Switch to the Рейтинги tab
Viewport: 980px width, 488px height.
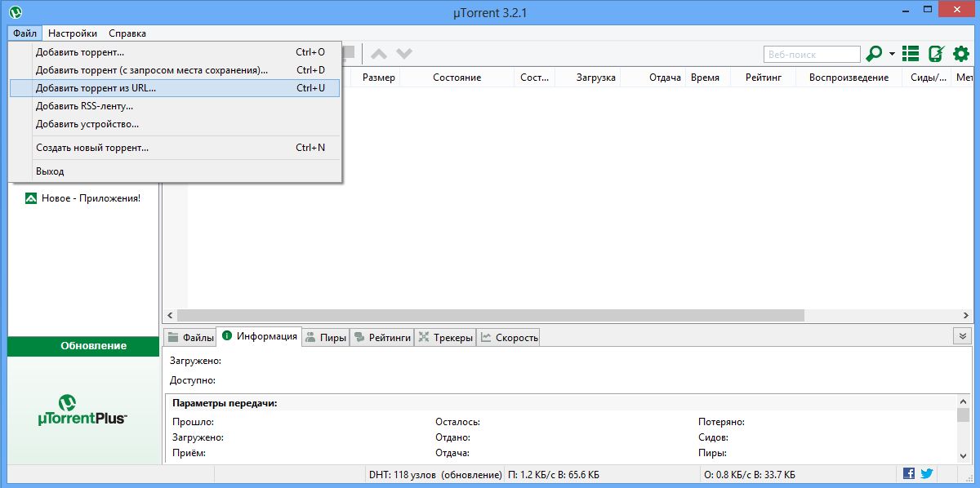(x=382, y=337)
